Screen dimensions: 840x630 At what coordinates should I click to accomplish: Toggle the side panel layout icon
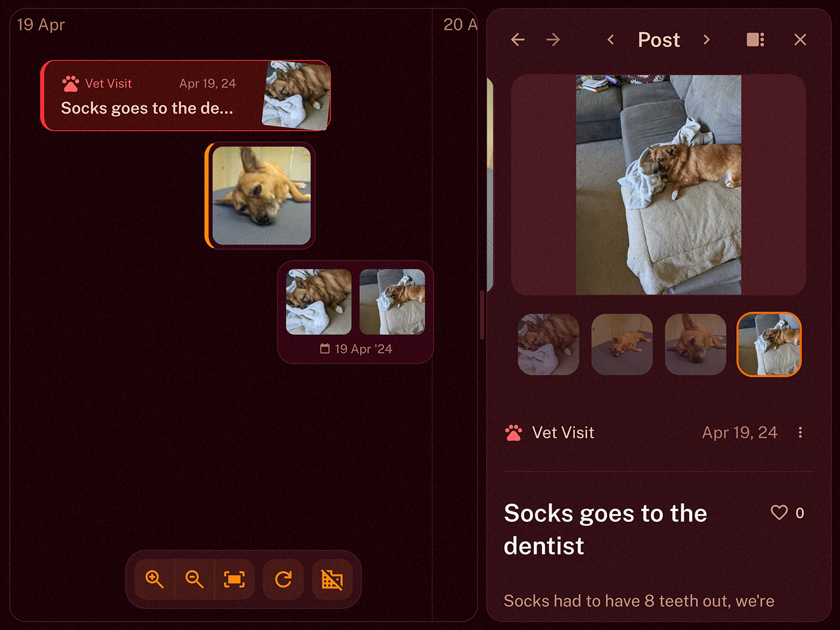click(x=755, y=40)
